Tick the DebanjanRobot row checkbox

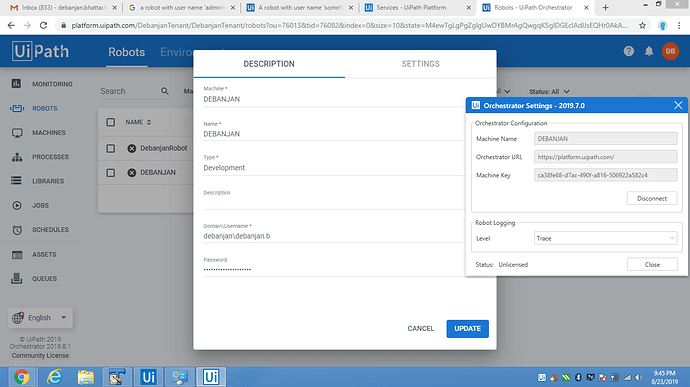[110, 148]
